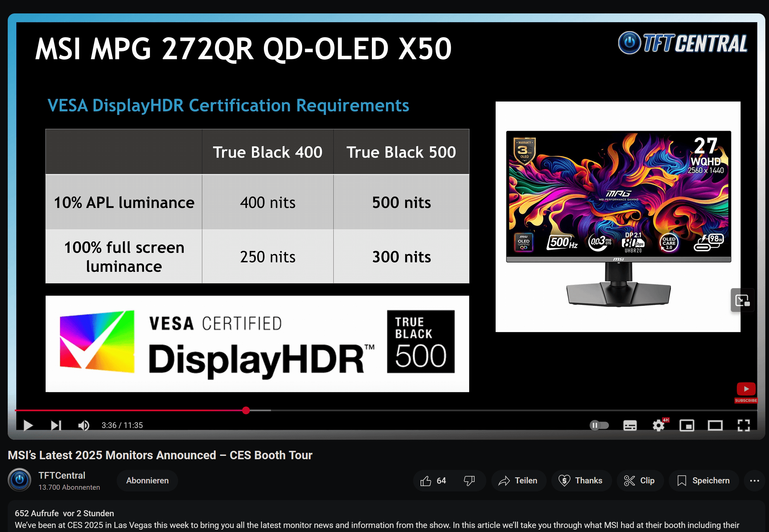Enable theater mode
The width and height of the screenshot is (769, 532).
[715, 425]
